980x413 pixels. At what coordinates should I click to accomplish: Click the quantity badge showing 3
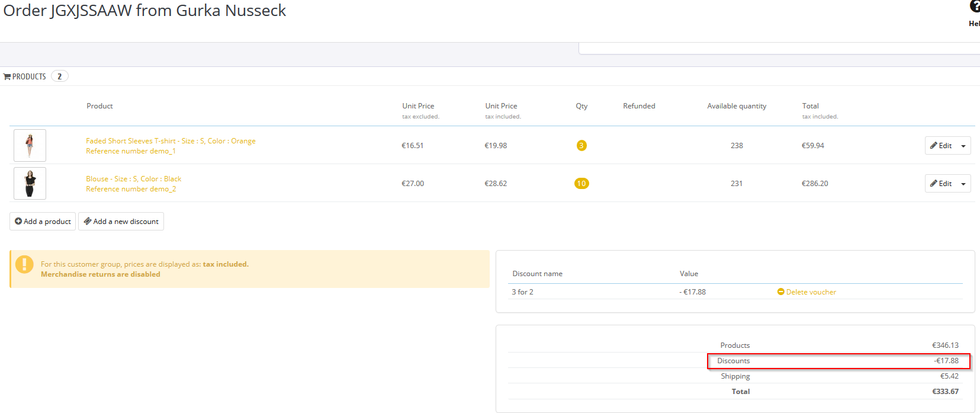click(x=581, y=146)
